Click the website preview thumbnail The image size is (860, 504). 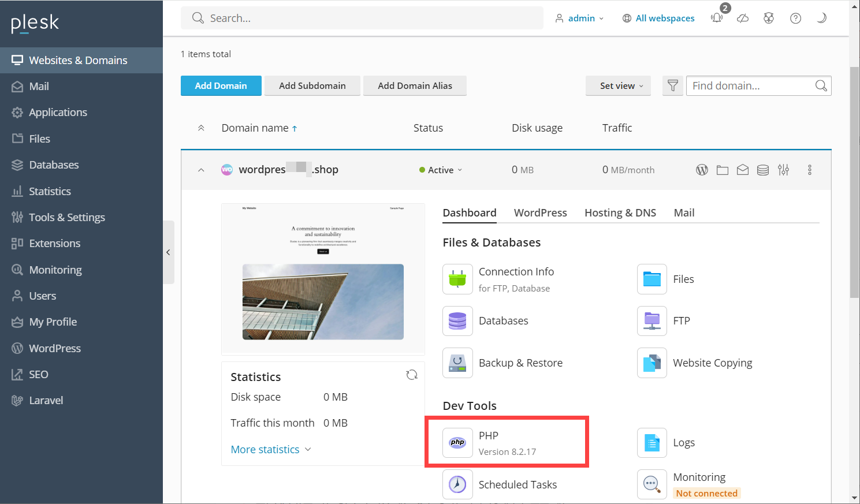point(323,279)
